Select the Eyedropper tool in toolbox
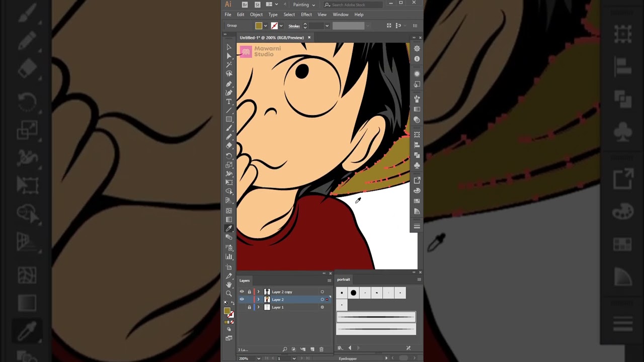This screenshot has width=644, height=362. click(x=229, y=229)
